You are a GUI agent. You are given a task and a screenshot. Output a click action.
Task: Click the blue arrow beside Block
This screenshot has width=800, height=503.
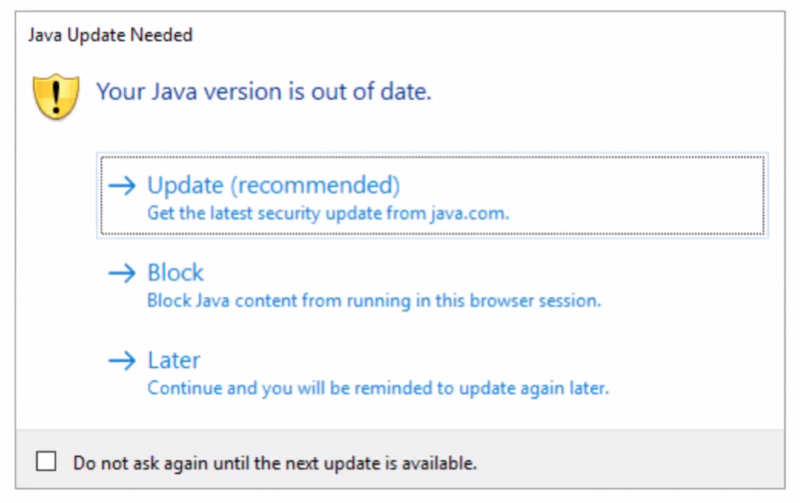pyautogui.click(x=122, y=273)
